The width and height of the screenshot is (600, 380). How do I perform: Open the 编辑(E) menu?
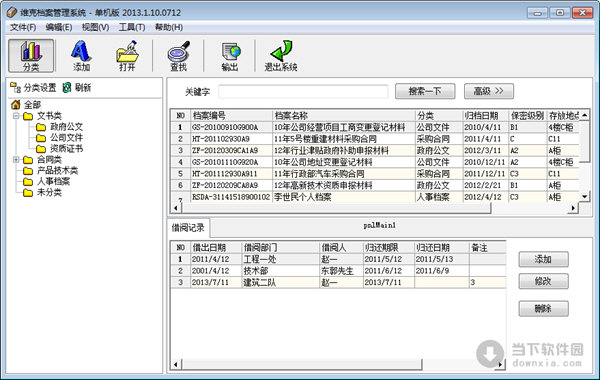point(59,27)
